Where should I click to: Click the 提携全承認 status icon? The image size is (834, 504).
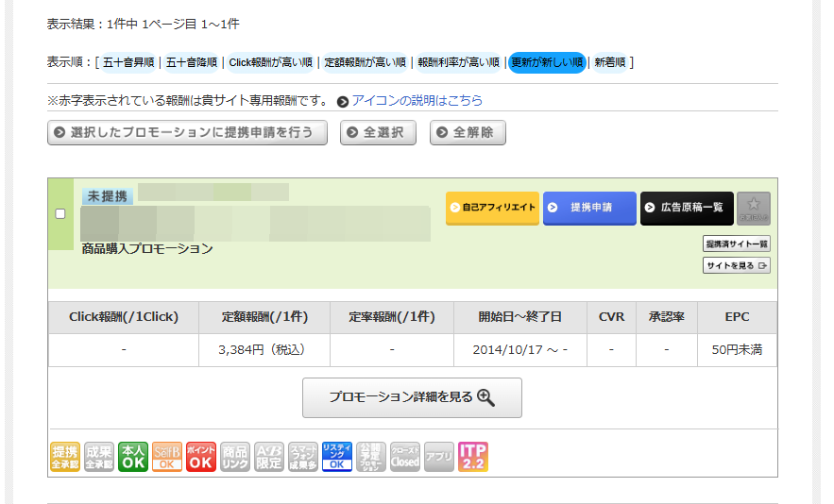[x=64, y=457]
